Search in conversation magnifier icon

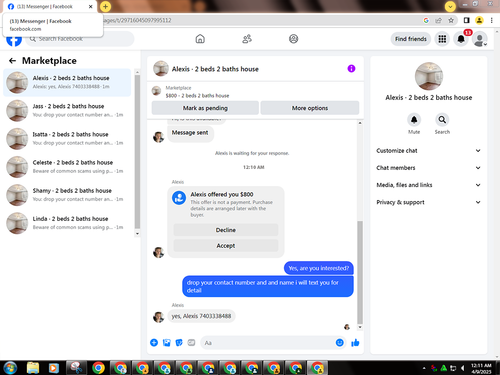tap(442, 120)
